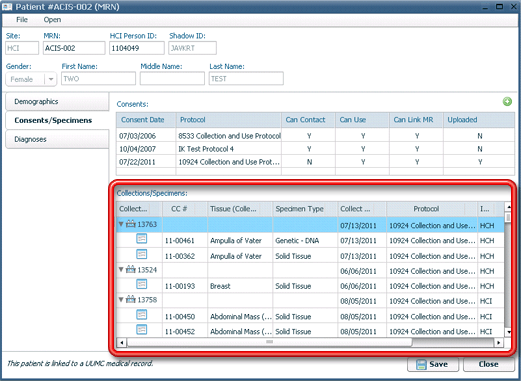
Task: Select consent row dated 10/04/2007
Action: coord(315,149)
